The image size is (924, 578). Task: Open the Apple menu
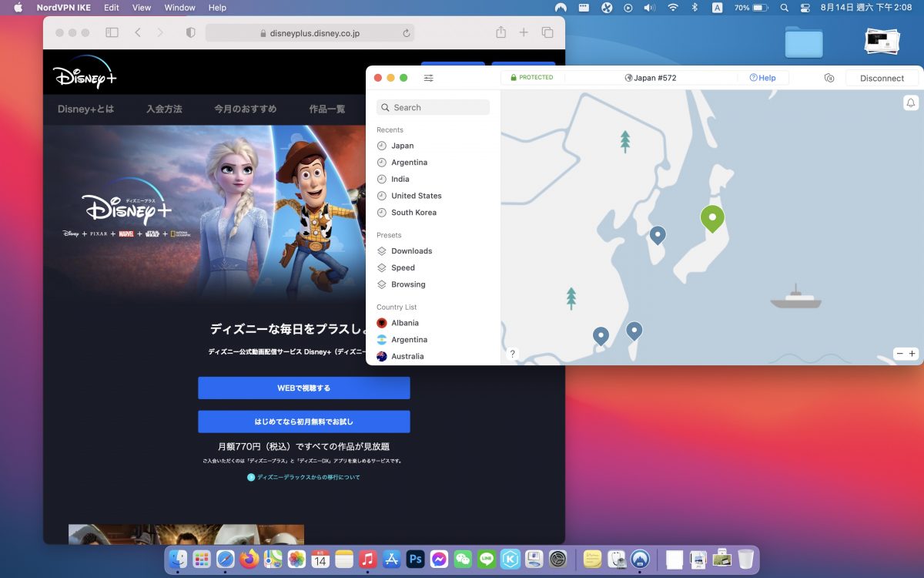click(18, 8)
